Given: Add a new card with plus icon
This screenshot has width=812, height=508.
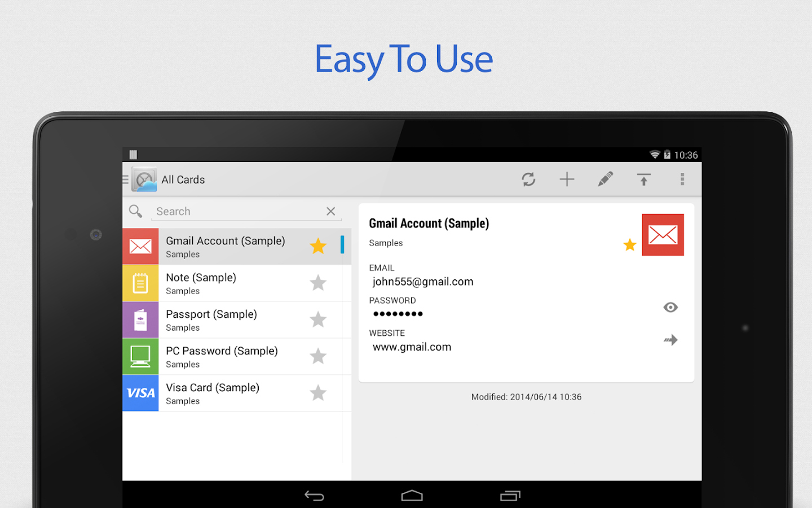Looking at the screenshot, I should coord(567,179).
